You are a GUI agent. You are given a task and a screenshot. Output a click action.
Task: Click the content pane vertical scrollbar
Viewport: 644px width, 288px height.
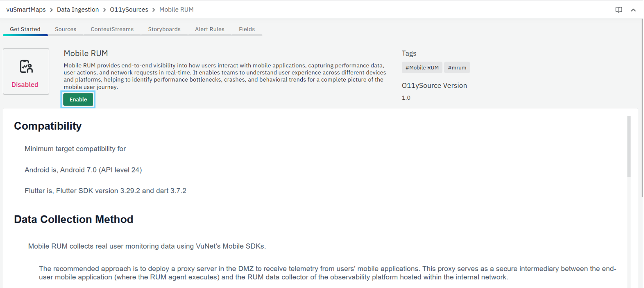(x=629, y=147)
